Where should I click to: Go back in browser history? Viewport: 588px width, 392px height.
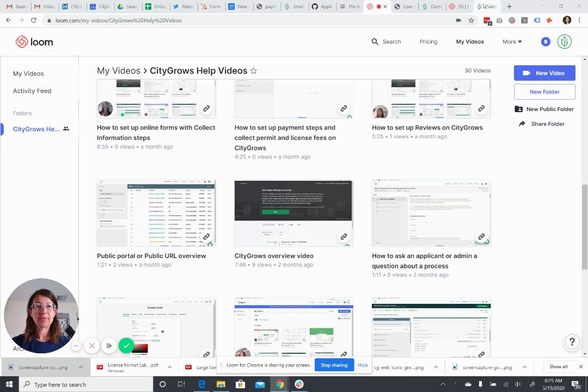coord(9,20)
